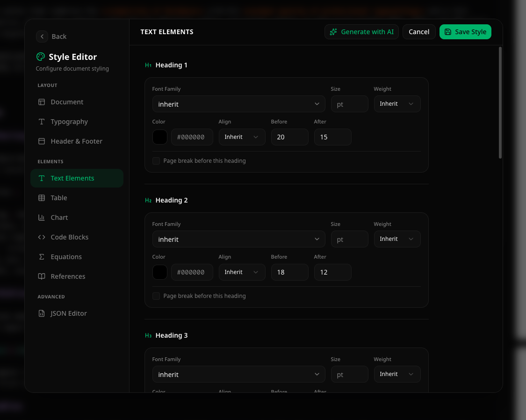Click the Header & Footer layout icon
Screen dimensions: 526x420
tap(42, 141)
